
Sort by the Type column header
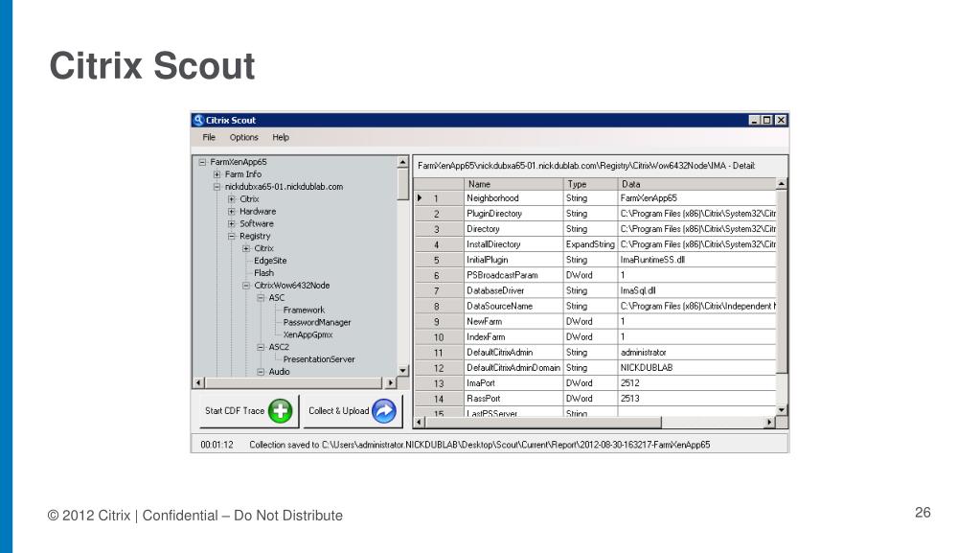[591, 184]
